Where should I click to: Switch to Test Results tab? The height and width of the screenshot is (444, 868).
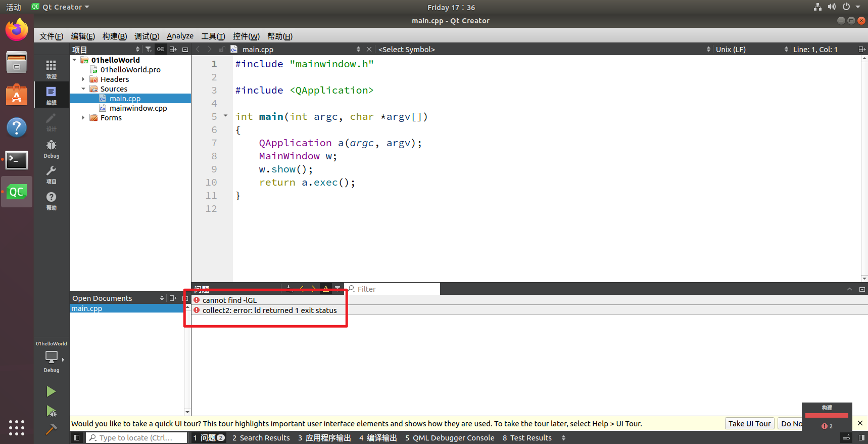527,437
